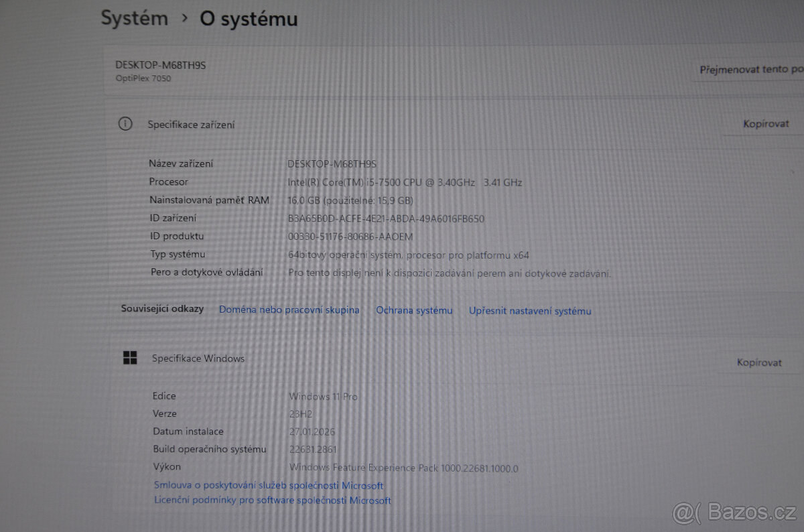Click the O systému breadcrumb label

click(247, 19)
